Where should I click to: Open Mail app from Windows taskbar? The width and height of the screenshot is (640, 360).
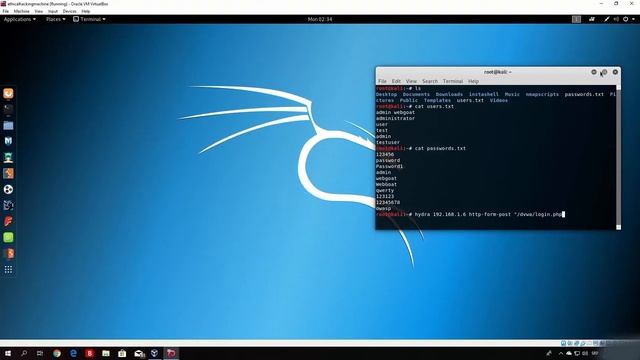point(139,353)
